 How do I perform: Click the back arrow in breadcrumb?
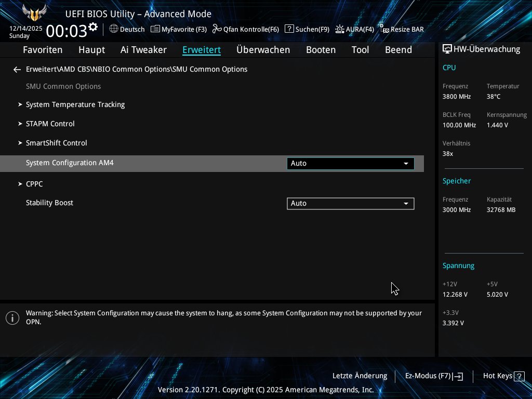[17, 70]
